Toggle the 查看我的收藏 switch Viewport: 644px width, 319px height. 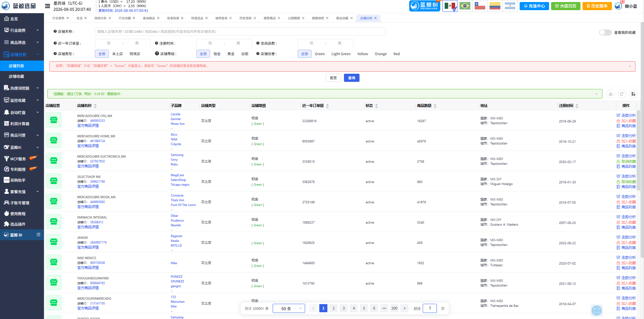pyautogui.click(x=605, y=32)
